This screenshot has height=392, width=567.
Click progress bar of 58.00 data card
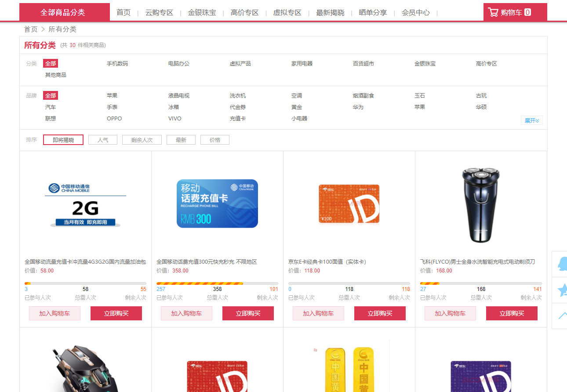click(85, 283)
